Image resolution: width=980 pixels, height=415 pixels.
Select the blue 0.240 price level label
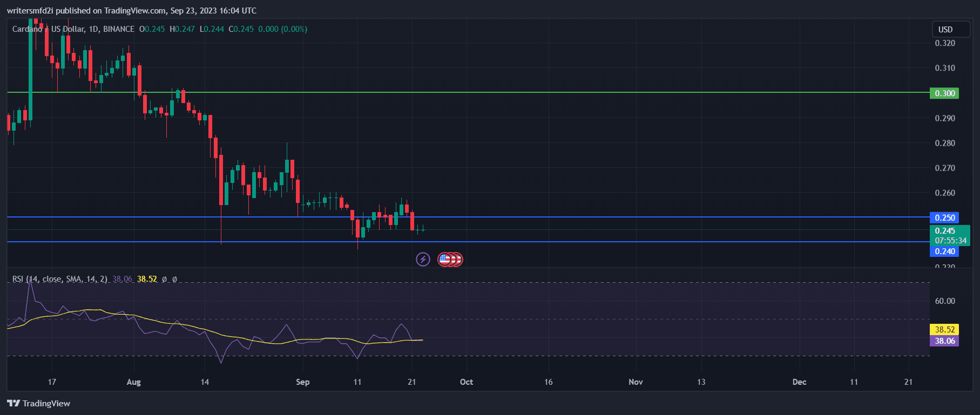pos(944,251)
